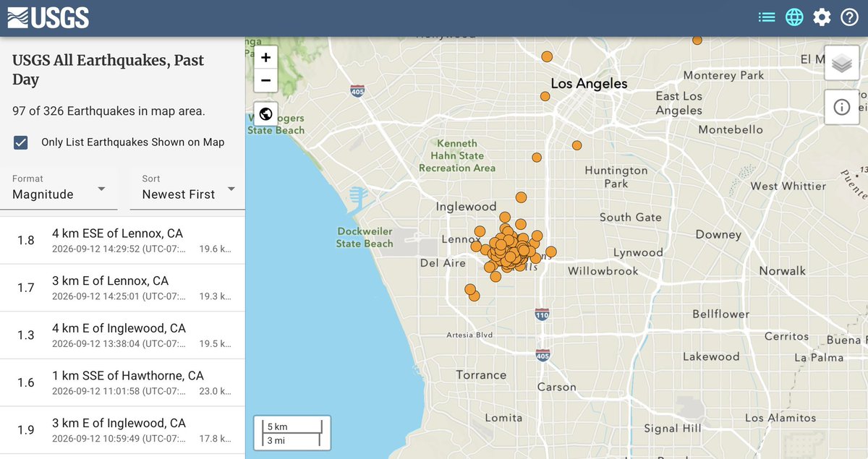Screen dimensions: 868x459
Task: Open the Format Magnitude dropdown
Action: pos(59,188)
